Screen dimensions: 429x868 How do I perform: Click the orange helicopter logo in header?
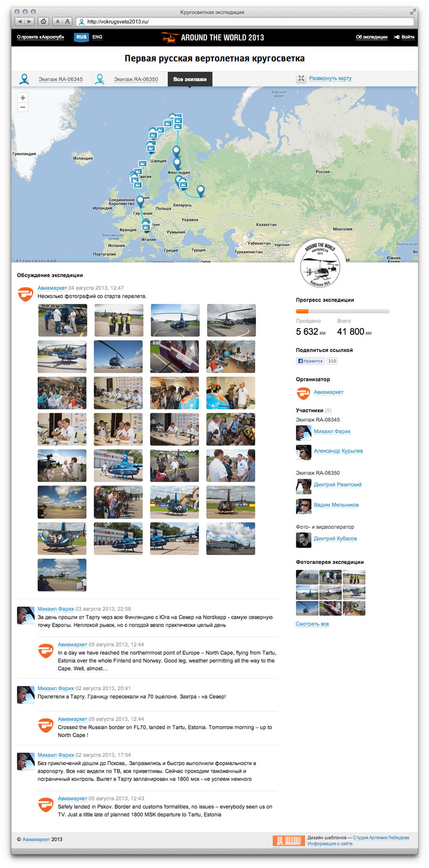170,38
